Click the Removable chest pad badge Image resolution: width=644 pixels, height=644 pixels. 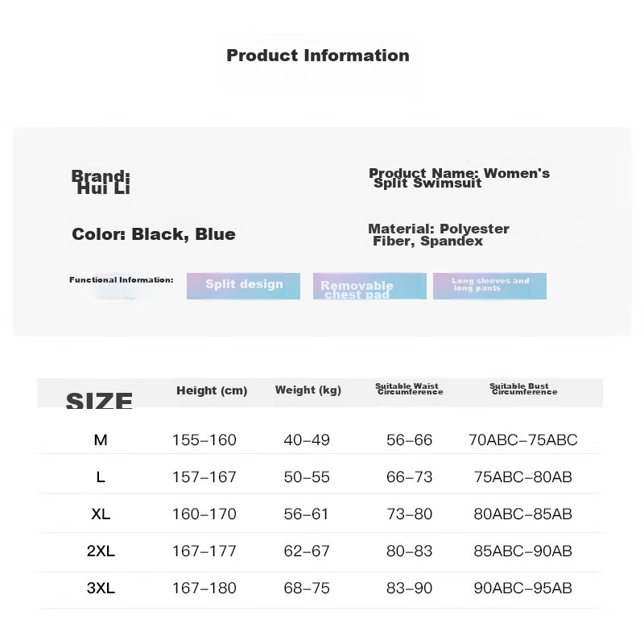pyautogui.click(x=369, y=286)
